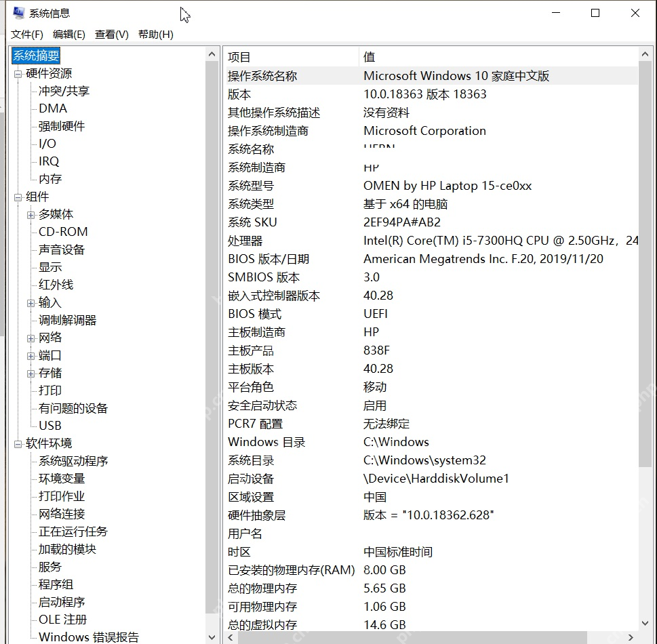Select 强制硬件 in the tree
The height and width of the screenshot is (644, 657).
(x=62, y=126)
